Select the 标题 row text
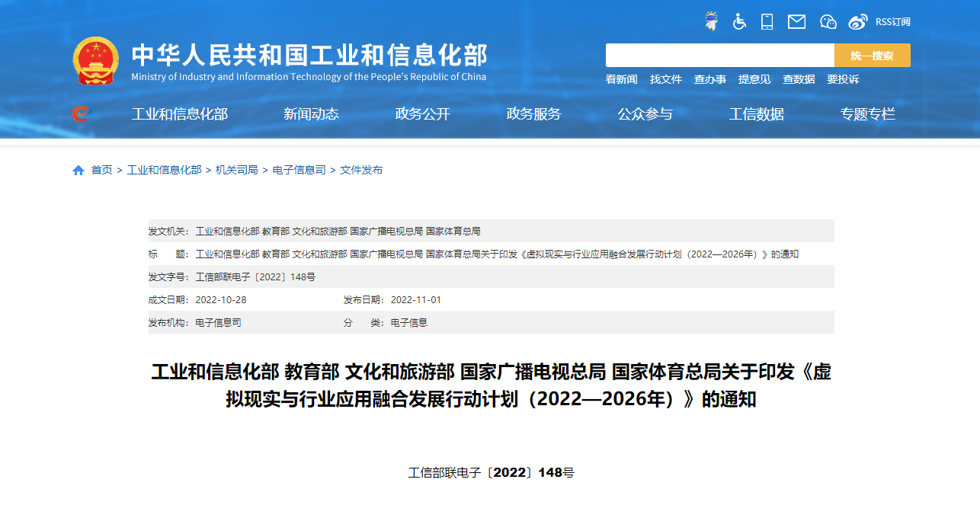Screen dimensions: 980x505 click(x=497, y=254)
